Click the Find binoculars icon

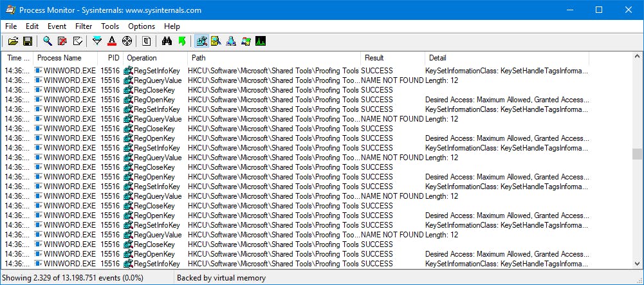tap(167, 41)
